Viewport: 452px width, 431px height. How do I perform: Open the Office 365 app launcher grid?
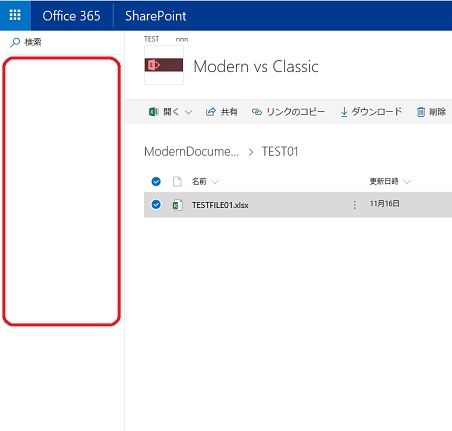(x=15, y=15)
